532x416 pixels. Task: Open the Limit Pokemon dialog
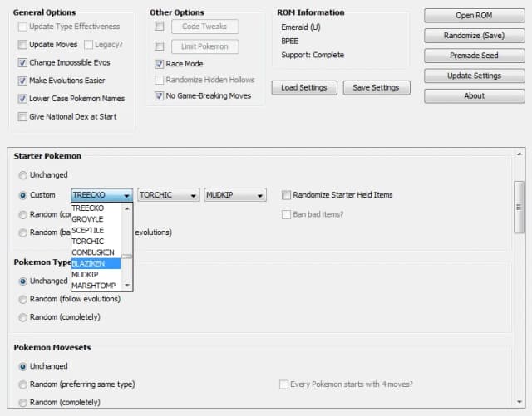tap(205, 46)
